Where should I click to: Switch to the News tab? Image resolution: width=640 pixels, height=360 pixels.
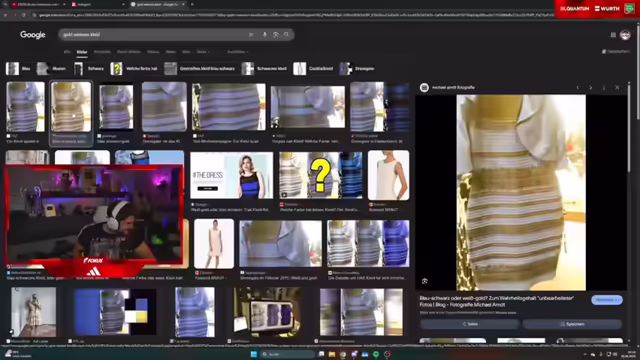[171, 52]
